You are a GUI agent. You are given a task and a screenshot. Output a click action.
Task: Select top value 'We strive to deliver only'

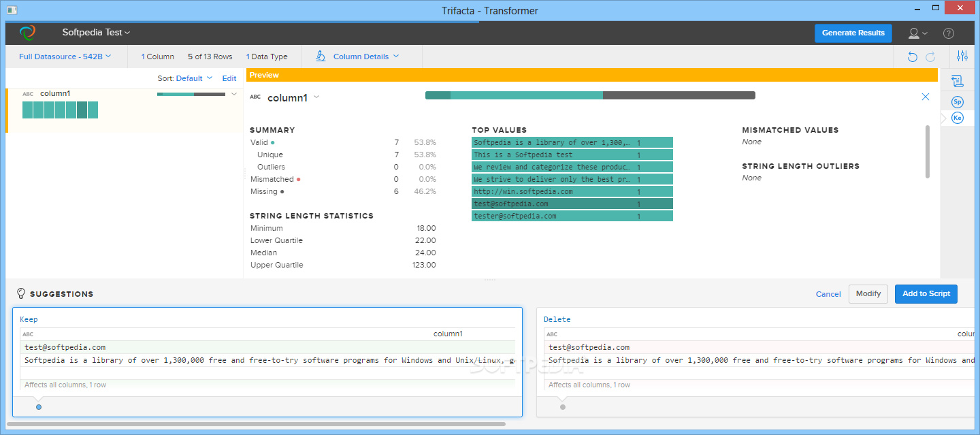572,179
